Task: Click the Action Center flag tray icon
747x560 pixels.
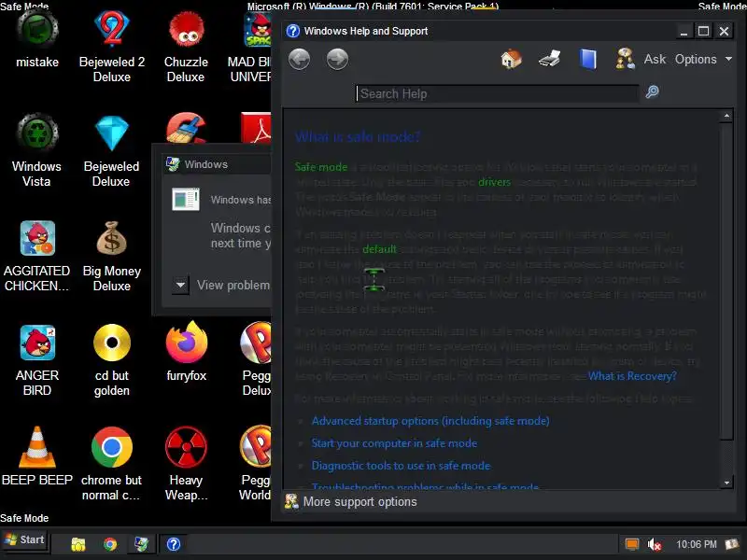Action: click(x=732, y=544)
